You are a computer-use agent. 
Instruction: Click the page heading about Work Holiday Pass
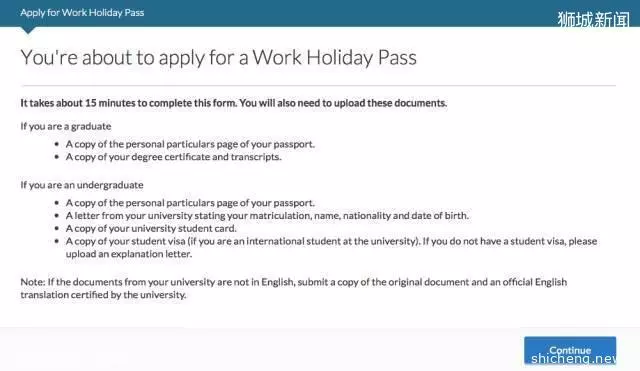pyautogui.click(x=218, y=57)
